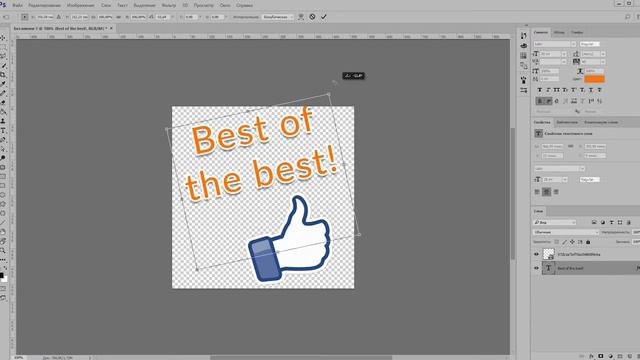Select the Hand tool
The image size is (640, 360).
3,232
